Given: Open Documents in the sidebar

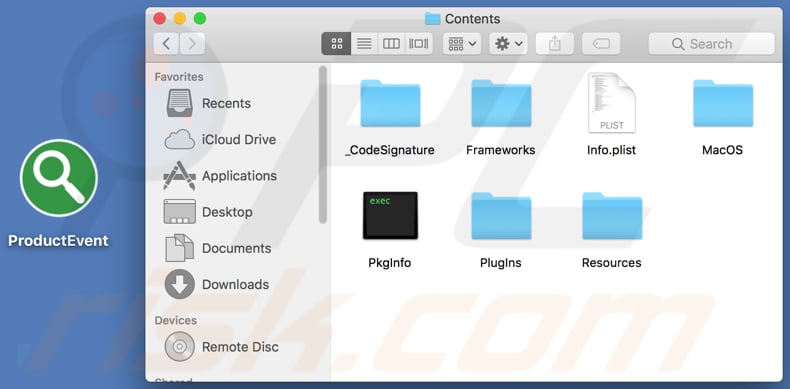Looking at the screenshot, I should tap(237, 248).
